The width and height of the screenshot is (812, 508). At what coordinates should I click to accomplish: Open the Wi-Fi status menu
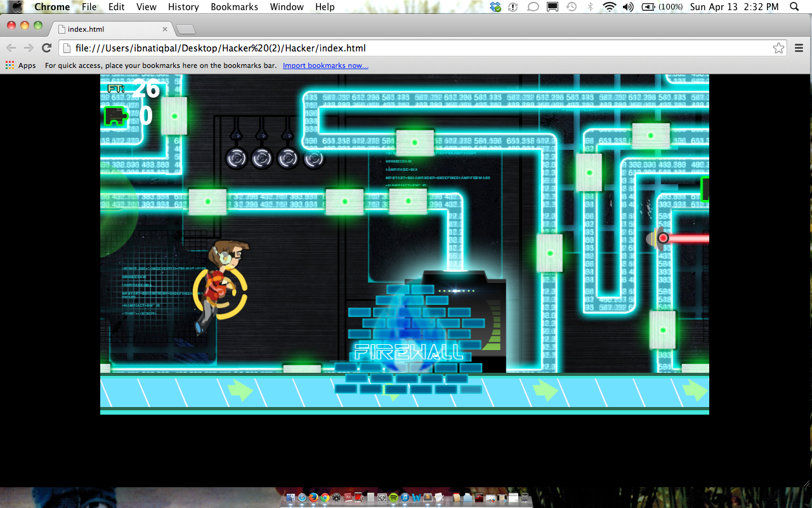(x=610, y=7)
